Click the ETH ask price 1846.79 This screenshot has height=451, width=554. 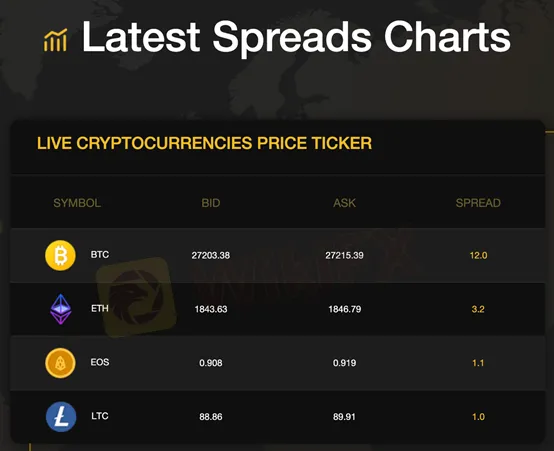[x=344, y=309]
